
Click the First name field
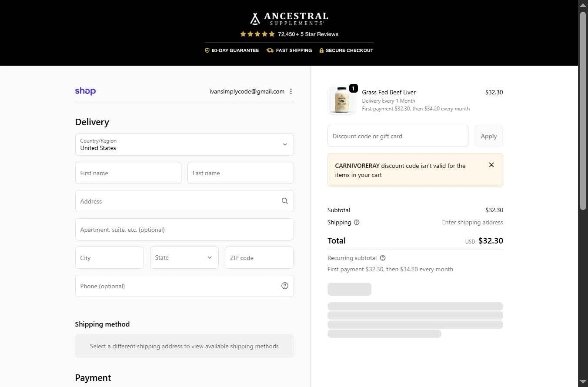[128, 173]
